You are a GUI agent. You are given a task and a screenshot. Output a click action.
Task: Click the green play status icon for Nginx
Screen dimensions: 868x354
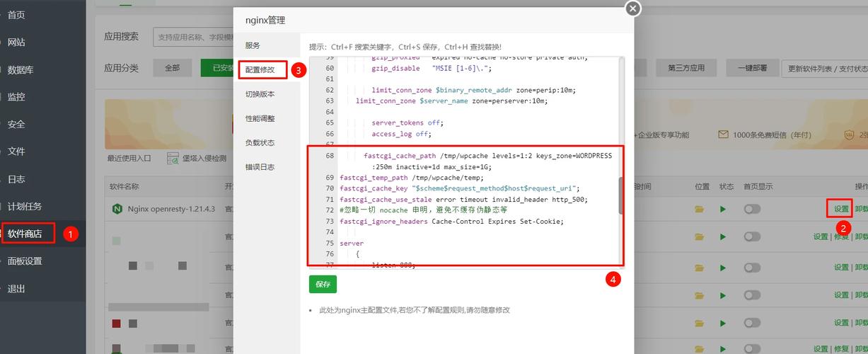722,209
